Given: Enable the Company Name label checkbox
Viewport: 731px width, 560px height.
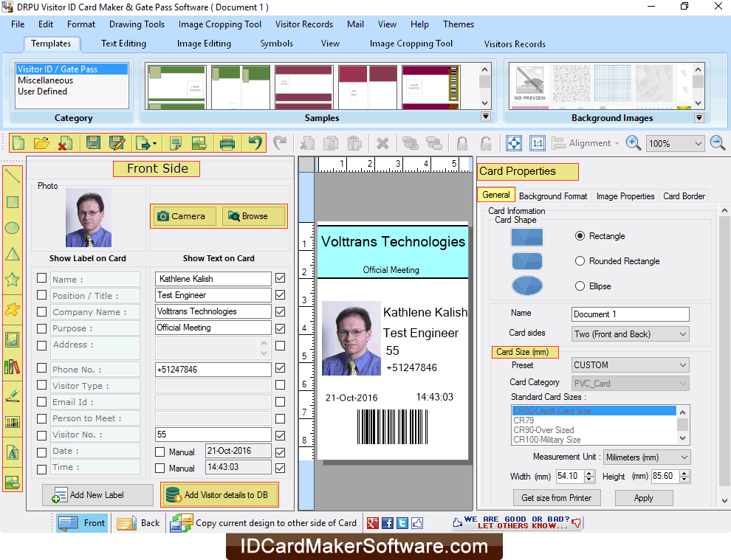Looking at the screenshot, I should point(41,311).
